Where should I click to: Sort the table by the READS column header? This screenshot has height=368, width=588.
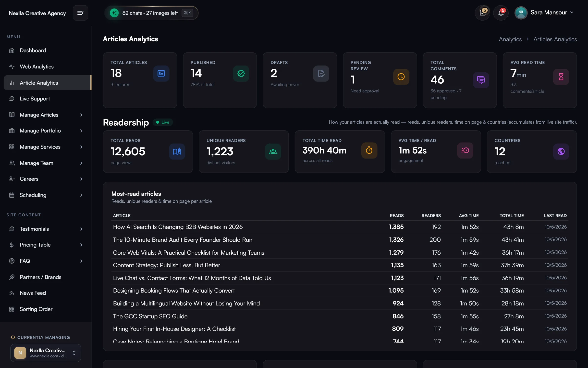click(396, 216)
